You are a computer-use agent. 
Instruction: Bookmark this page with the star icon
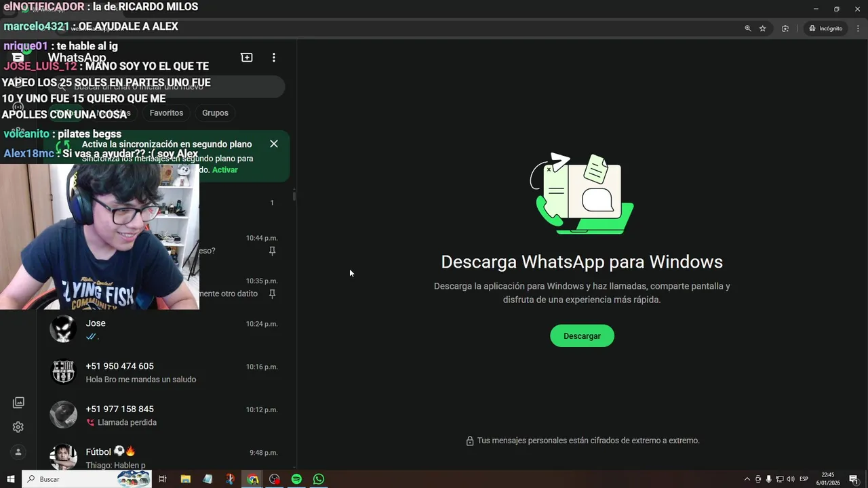click(x=763, y=28)
